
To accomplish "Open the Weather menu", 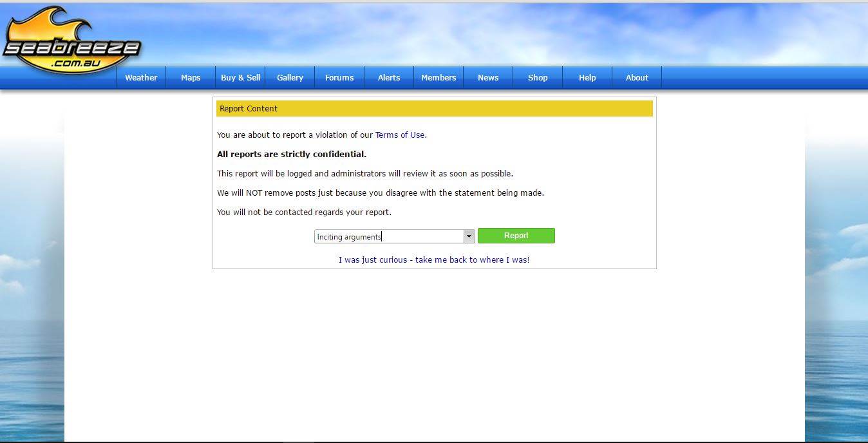I will (x=141, y=77).
